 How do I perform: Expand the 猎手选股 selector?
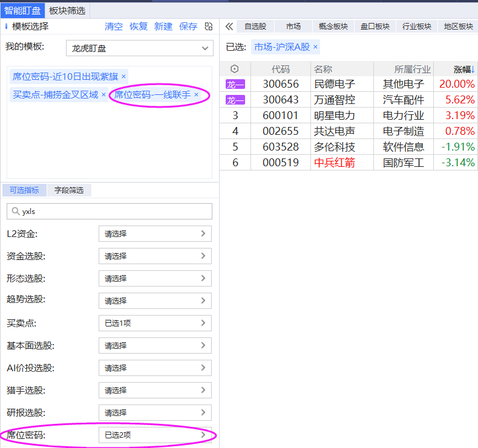155,390
